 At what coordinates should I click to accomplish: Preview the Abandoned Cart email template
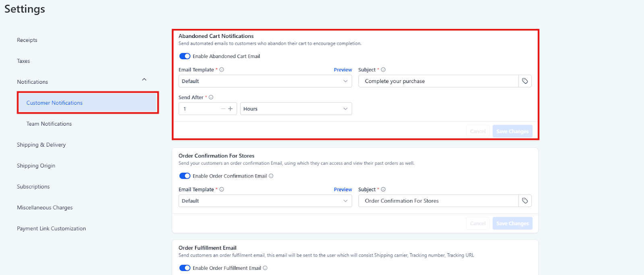pyautogui.click(x=343, y=70)
